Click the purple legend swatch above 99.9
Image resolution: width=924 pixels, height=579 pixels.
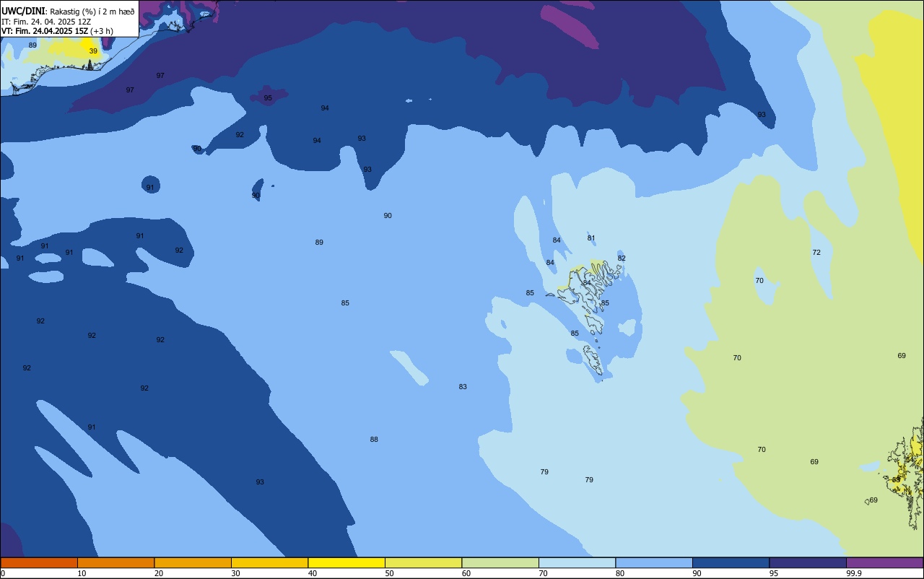click(x=884, y=562)
